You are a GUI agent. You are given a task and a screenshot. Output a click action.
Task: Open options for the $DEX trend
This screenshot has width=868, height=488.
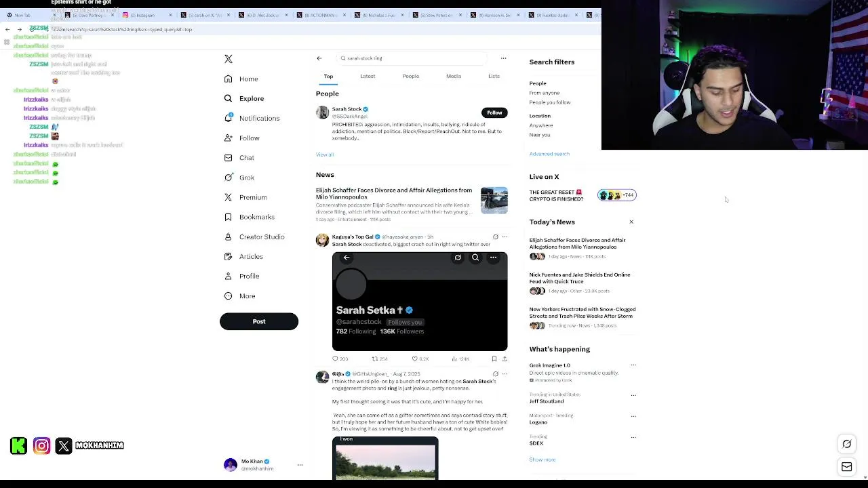(633, 437)
